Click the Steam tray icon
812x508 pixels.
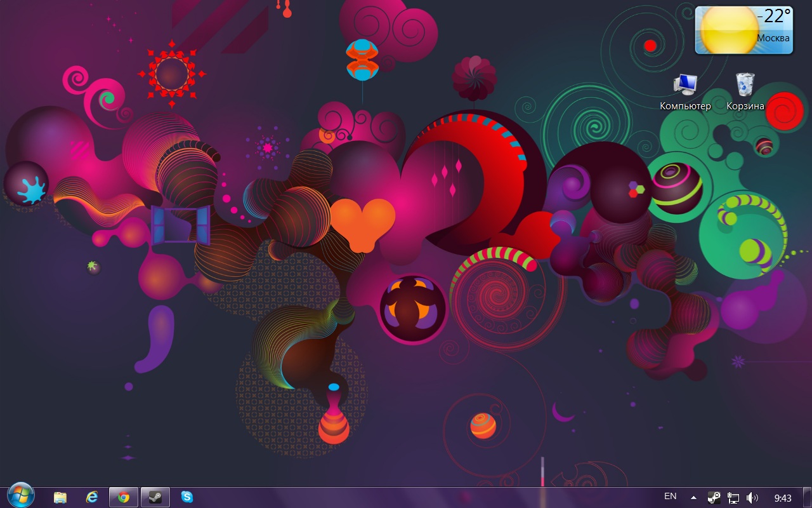[x=714, y=498]
